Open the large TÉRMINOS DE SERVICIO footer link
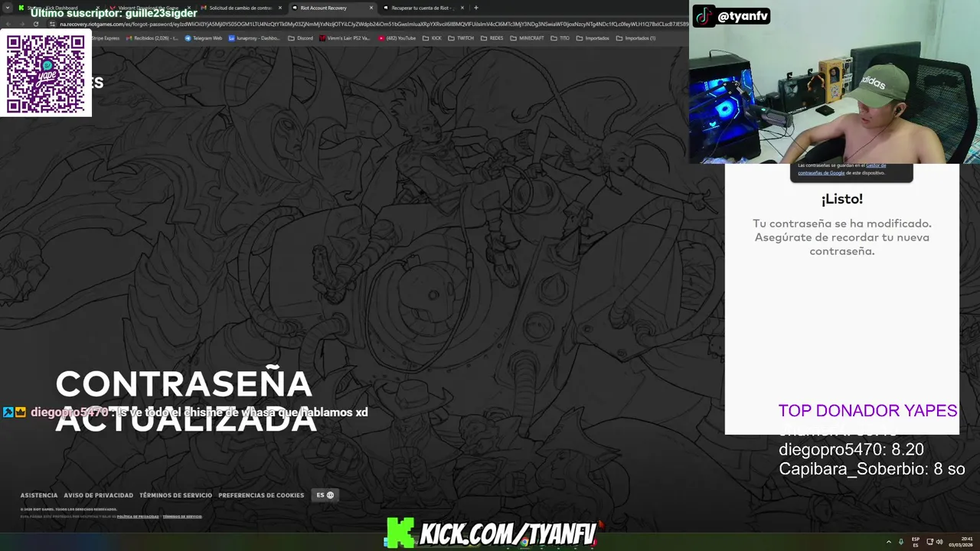980x551 pixels. click(x=175, y=495)
